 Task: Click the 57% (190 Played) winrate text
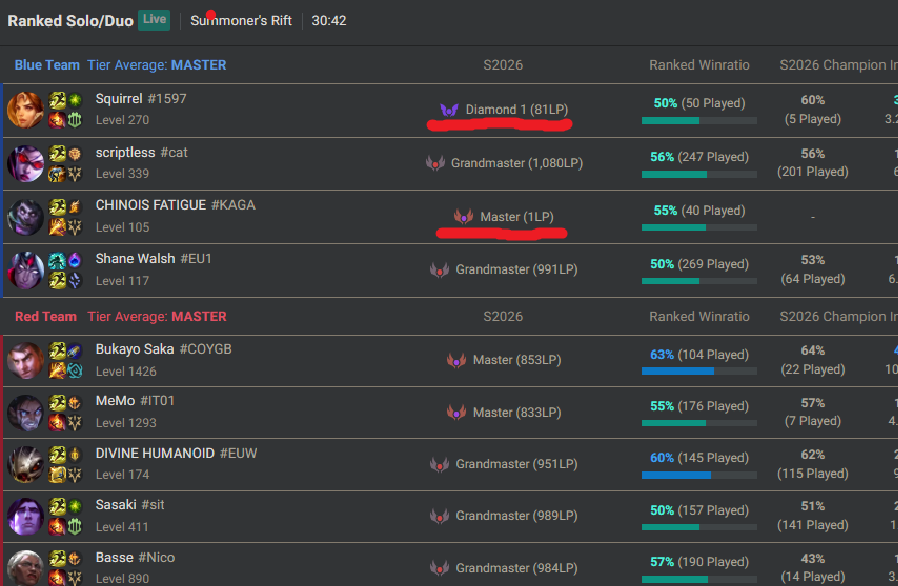pyautogui.click(x=699, y=562)
